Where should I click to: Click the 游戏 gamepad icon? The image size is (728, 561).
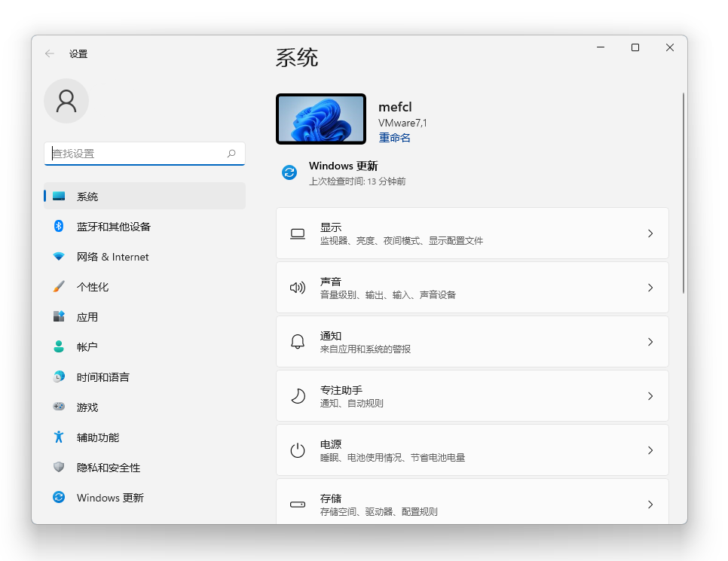coord(59,407)
